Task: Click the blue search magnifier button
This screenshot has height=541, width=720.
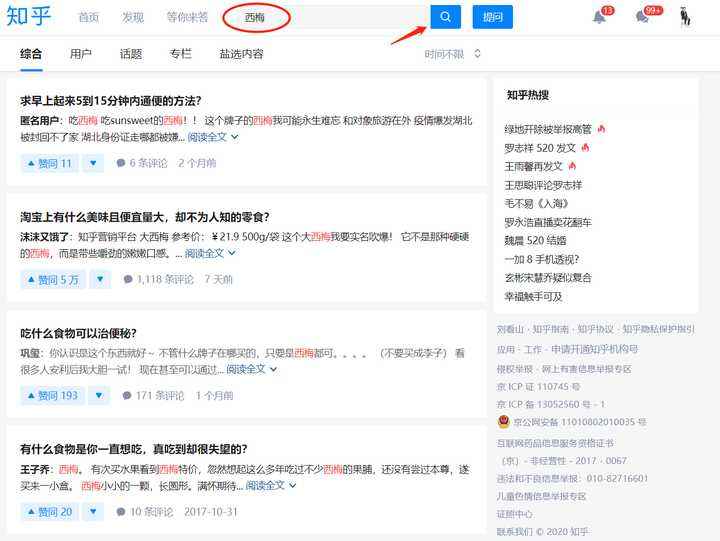Action: (x=445, y=17)
